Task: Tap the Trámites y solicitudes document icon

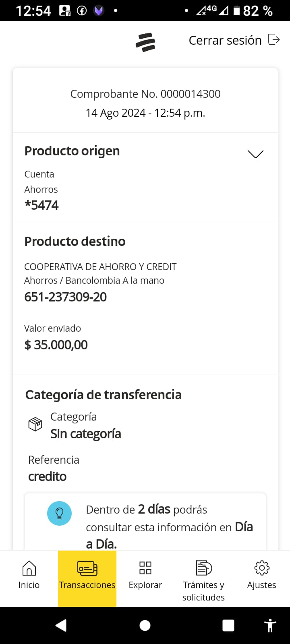Action: 203,568
